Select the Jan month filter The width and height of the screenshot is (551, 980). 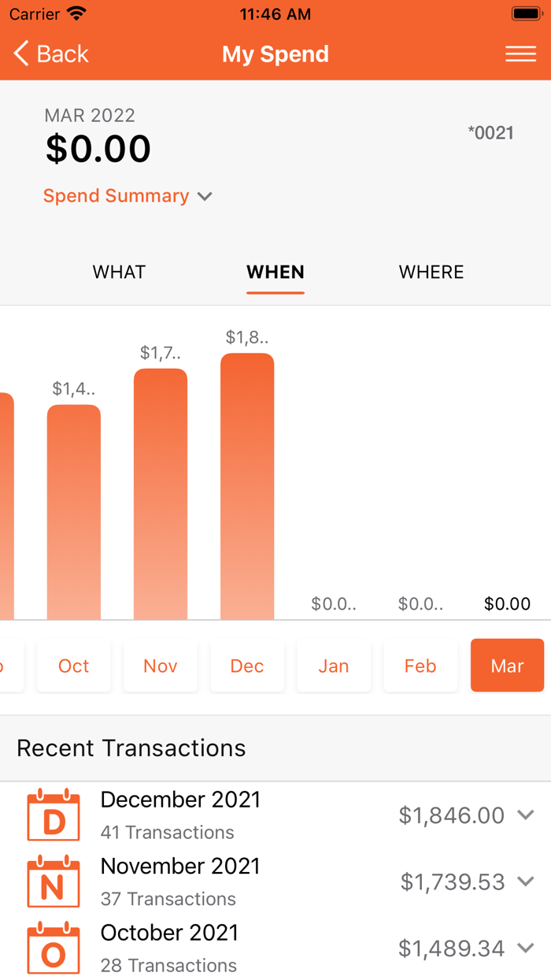[334, 666]
